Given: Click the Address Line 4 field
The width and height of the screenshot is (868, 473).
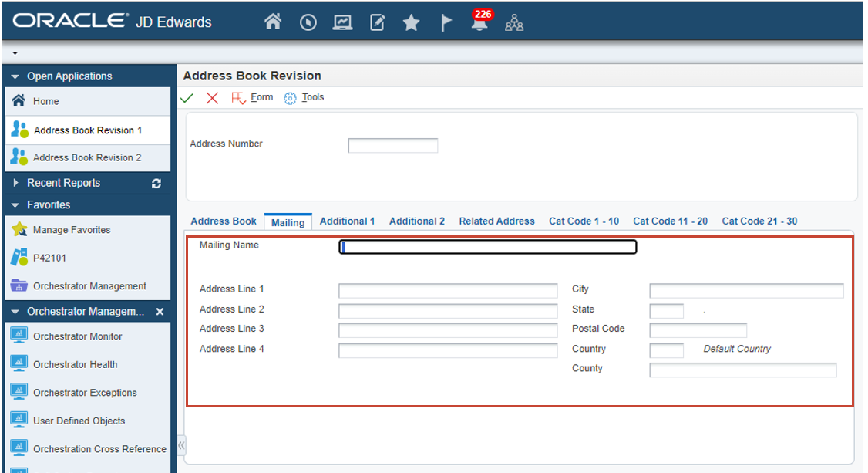Looking at the screenshot, I should point(448,350).
